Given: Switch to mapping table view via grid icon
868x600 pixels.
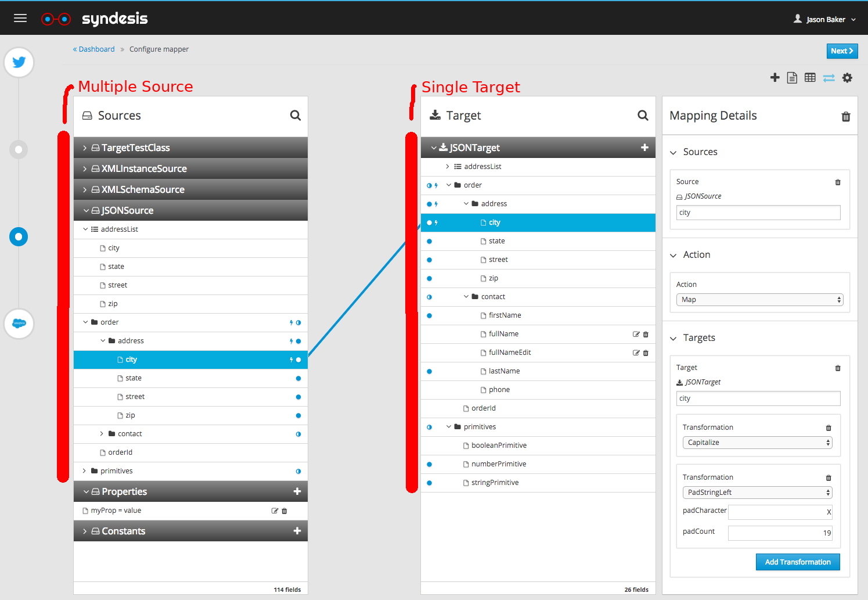Looking at the screenshot, I should pyautogui.click(x=810, y=77).
